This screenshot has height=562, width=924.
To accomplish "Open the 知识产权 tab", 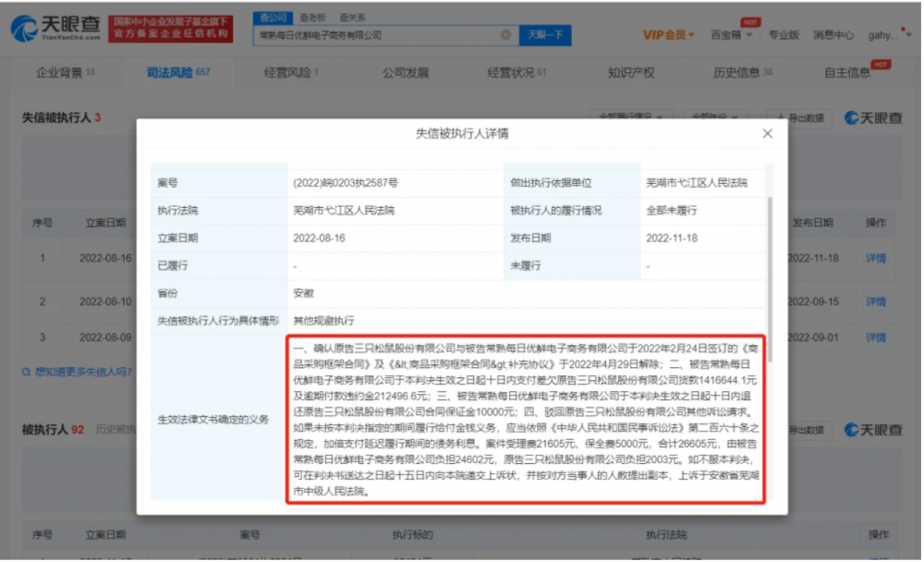I will [631, 72].
